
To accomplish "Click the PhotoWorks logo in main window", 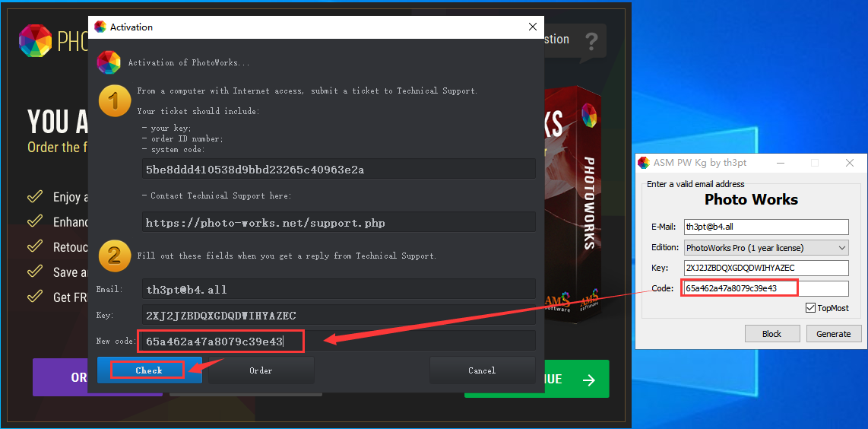I will pos(36,40).
